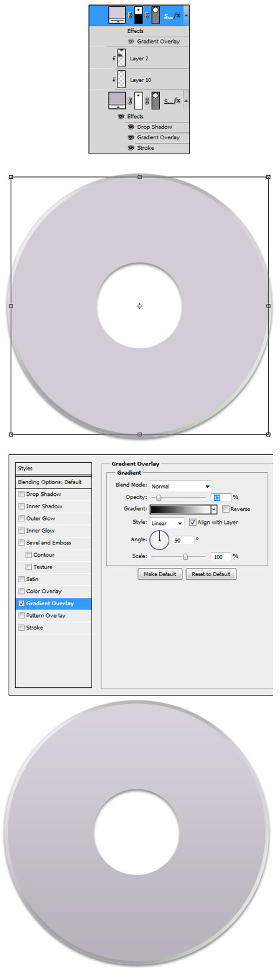This screenshot has height=980, width=280.
Task: Open the Style dropdown set to Linear
Action: point(167,523)
